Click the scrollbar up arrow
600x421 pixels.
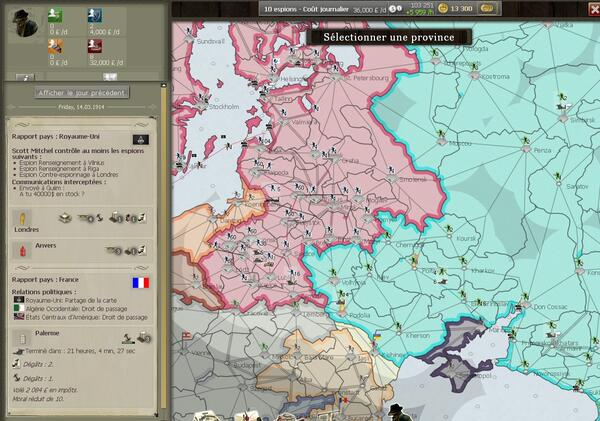[x=164, y=85]
